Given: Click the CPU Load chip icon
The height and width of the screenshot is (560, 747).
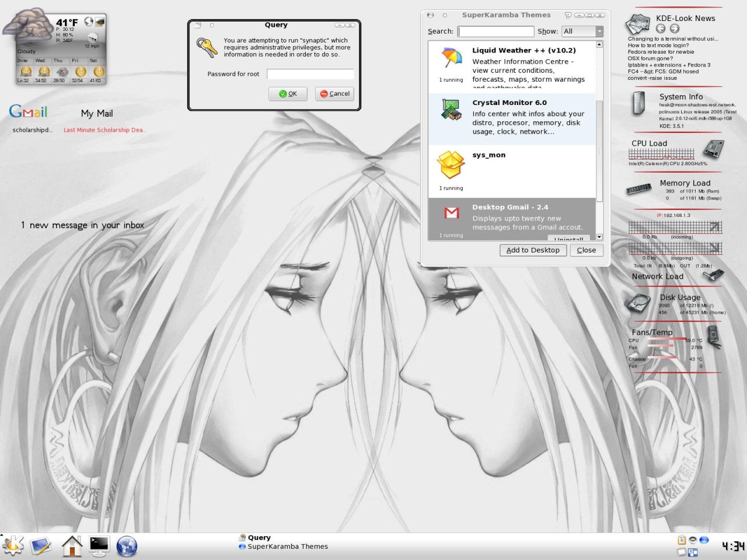Looking at the screenshot, I should [713, 148].
